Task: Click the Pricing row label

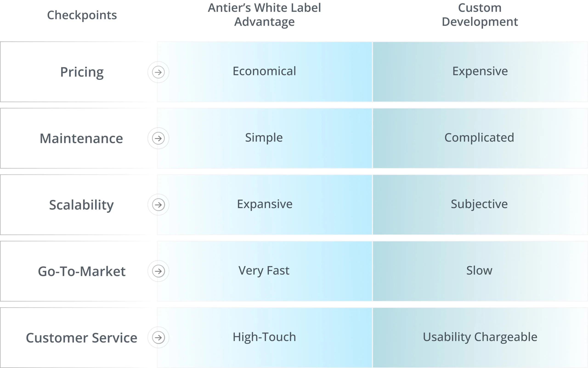Action: pyautogui.click(x=82, y=72)
